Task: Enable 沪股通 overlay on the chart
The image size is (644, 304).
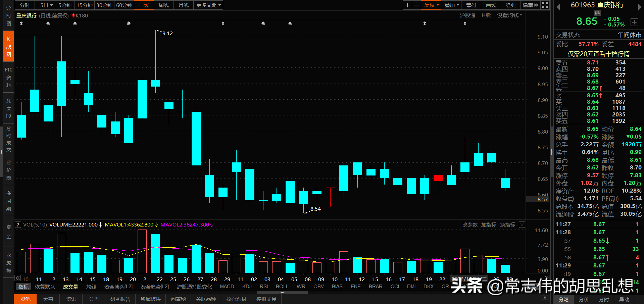Action: click(x=468, y=15)
